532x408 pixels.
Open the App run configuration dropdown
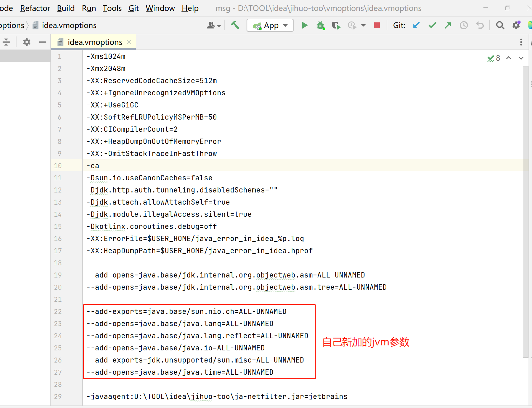coord(285,25)
